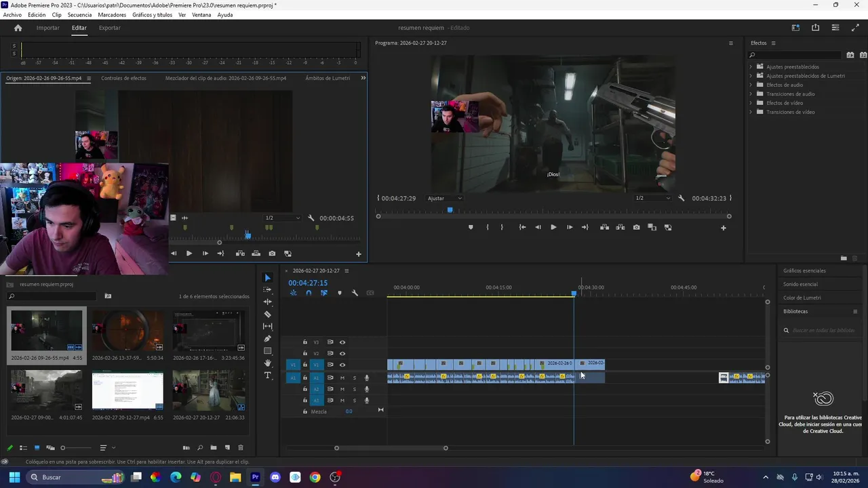Open Program monitor playback resolution 1/2 dropdown
This screenshot has height=488, width=868.
pyautogui.click(x=652, y=199)
